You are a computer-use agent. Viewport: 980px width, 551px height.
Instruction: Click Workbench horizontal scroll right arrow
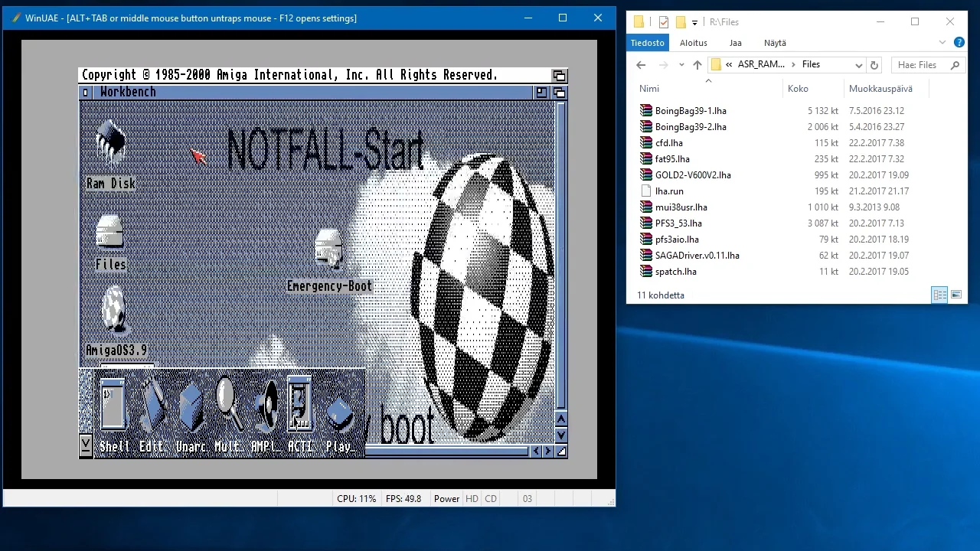(x=547, y=452)
